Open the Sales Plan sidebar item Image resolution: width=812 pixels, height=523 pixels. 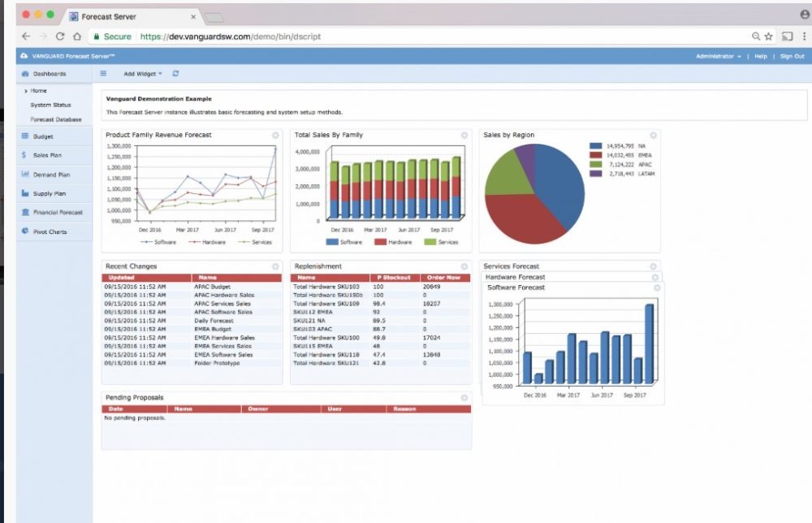click(54, 155)
